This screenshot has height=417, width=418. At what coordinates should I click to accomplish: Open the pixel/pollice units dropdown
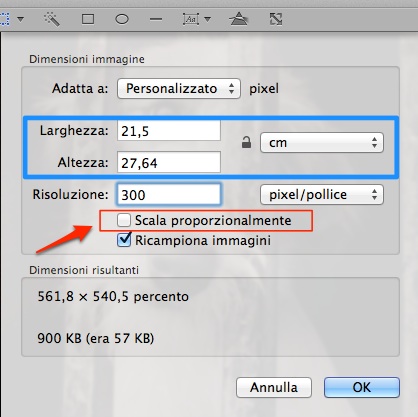tap(322, 195)
